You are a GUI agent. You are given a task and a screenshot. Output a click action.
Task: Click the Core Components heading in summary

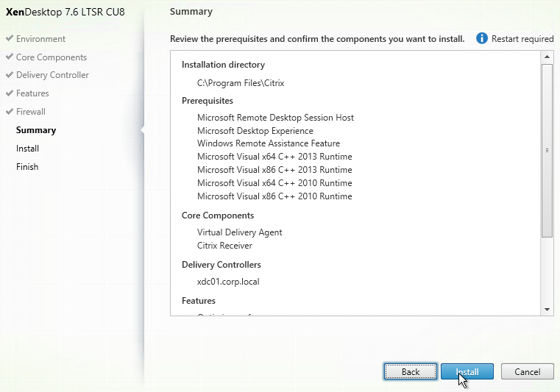pyautogui.click(x=218, y=215)
